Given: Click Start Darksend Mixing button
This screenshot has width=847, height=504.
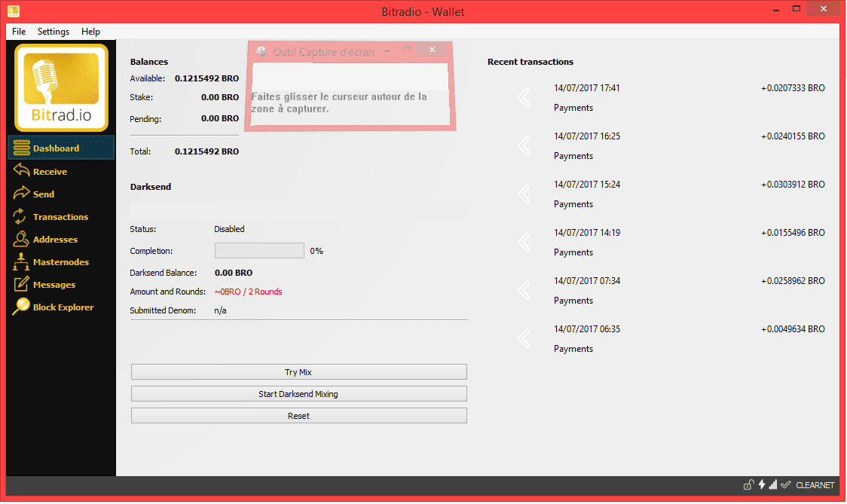Looking at the screenshot, I should pos(298,394).
